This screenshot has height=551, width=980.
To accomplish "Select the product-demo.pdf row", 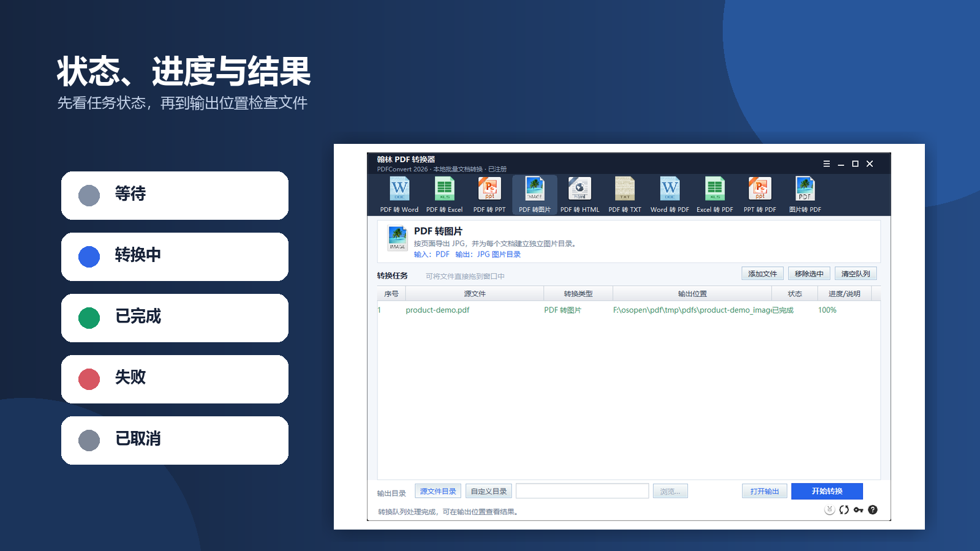I will click(628, 310).
